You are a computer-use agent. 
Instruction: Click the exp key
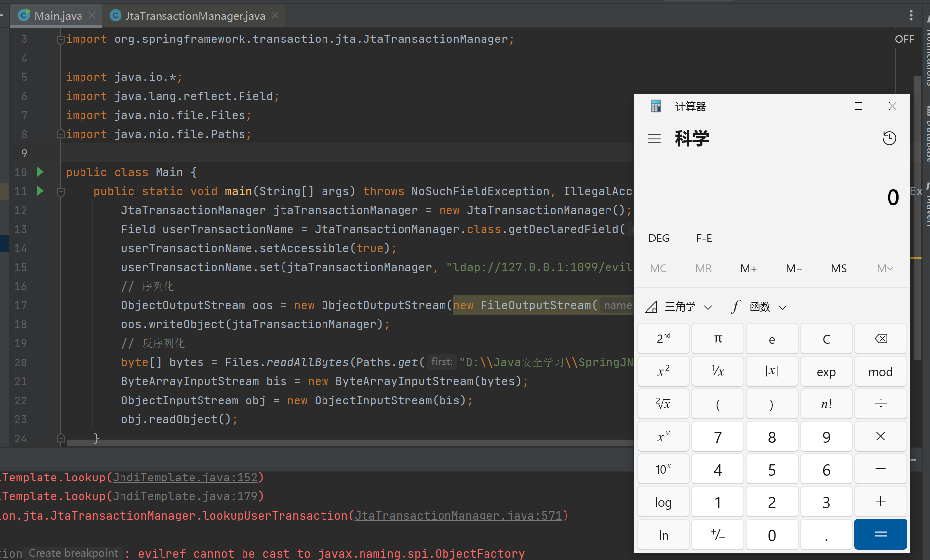pyautogui.click(x=826, y=371)
